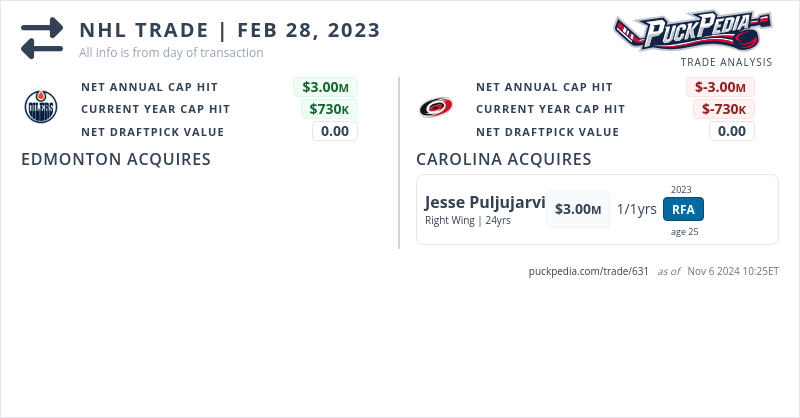Click Carolina's red $-3.00M net cap hit badge

coord(720,87)
